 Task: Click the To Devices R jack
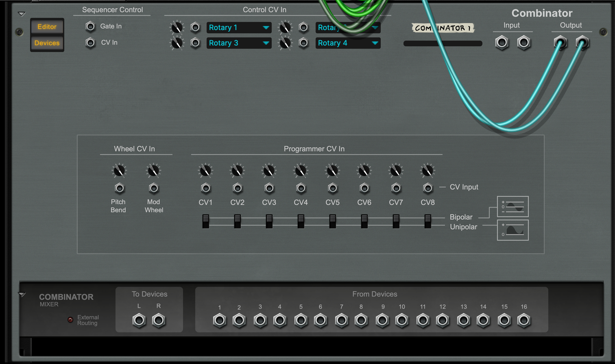[159, 321]
